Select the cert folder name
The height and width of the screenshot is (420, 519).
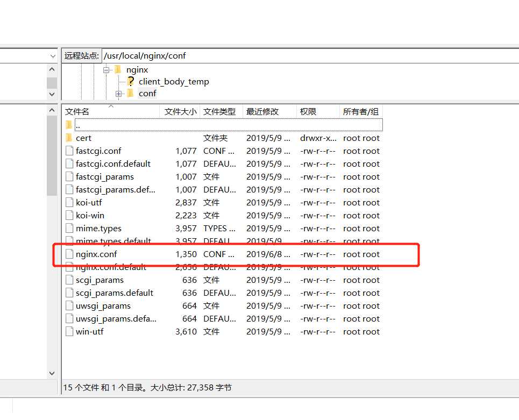(83, 138)
